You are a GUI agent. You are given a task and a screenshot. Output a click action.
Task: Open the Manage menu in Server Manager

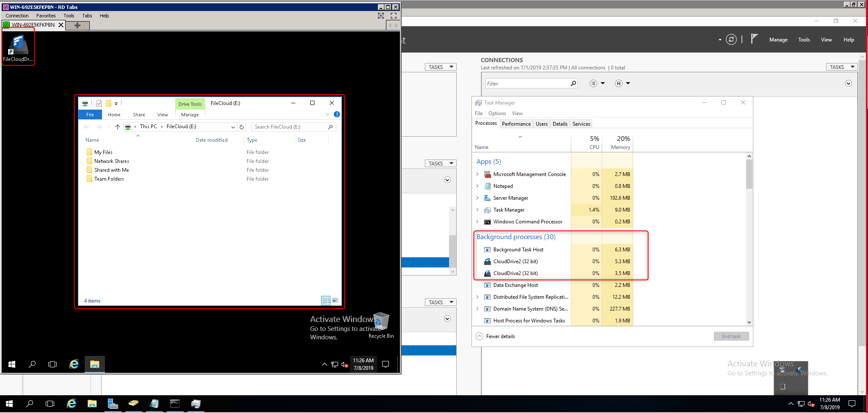pos(778,40)
